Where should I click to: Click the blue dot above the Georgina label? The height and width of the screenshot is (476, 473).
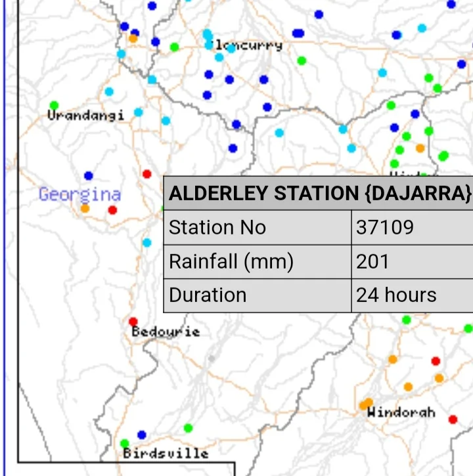(89, 176)
